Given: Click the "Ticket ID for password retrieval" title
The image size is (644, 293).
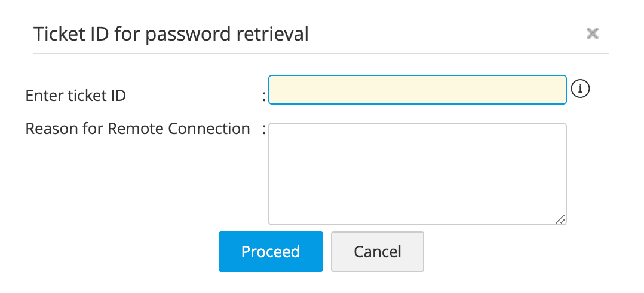Looking at the screenshot, I should tap(171, 34).
